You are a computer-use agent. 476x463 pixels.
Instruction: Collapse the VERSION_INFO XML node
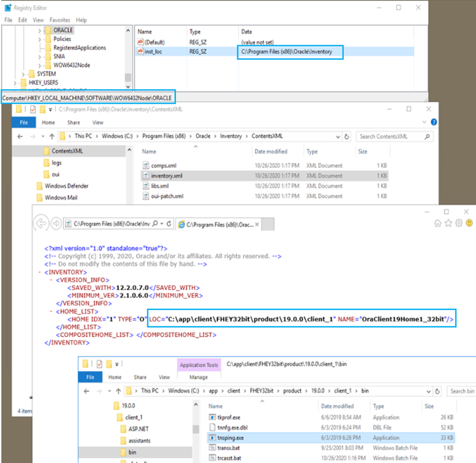pyautogui.click(x=51, y=280)
